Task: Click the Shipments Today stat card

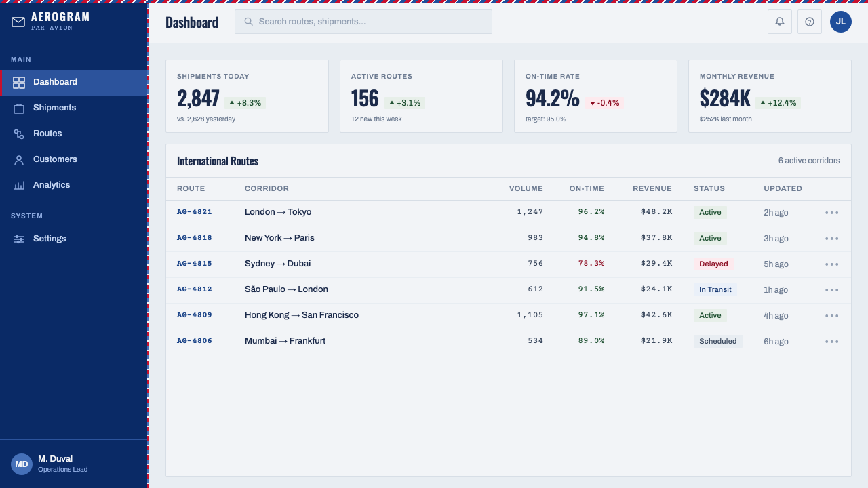Action: point(247,96)
